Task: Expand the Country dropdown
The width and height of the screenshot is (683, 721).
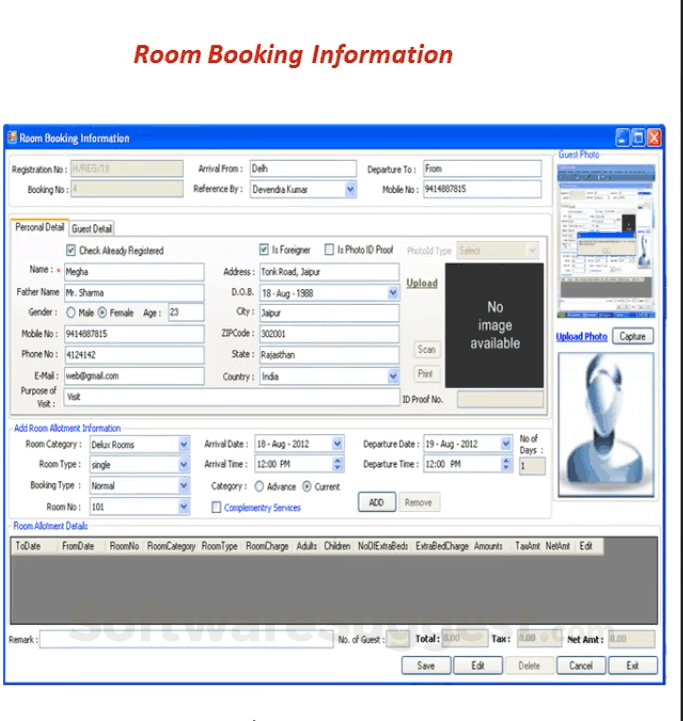Action: pos(393,376)
